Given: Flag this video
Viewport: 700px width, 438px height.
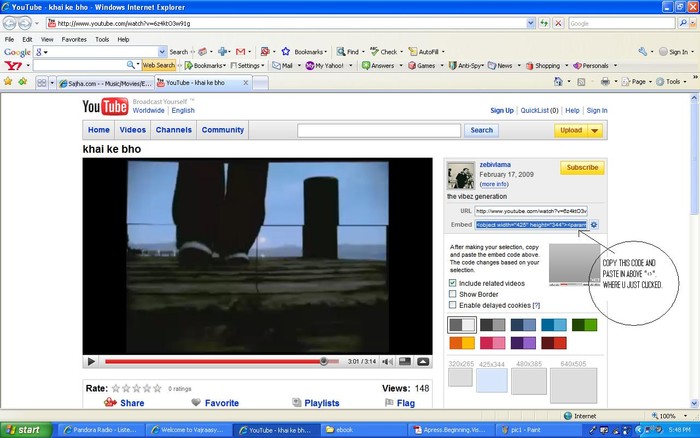Looking at the screenshot, I should (x=405, y=403).
